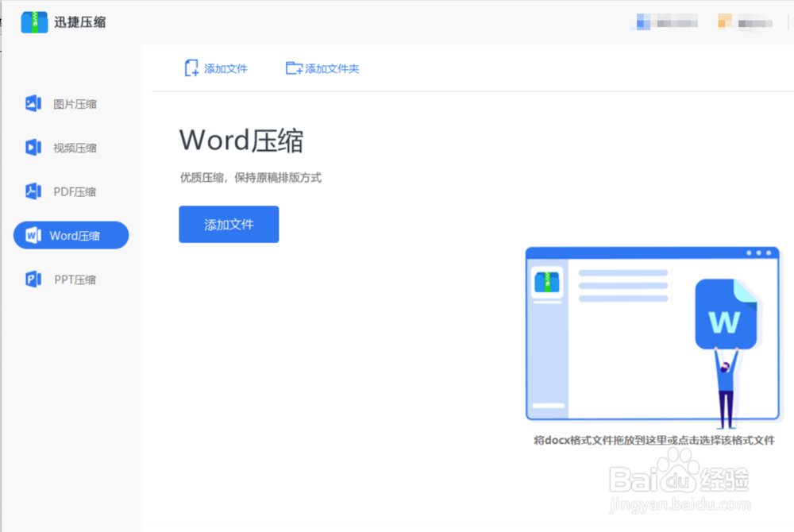Click the PDF icon in the left sidebar

click(x=33, y=191)
